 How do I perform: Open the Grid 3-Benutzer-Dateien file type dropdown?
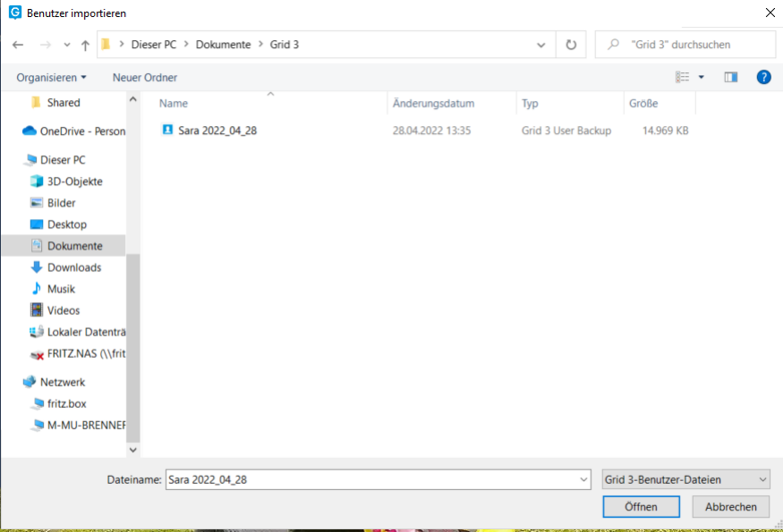[x=686, y=479]
